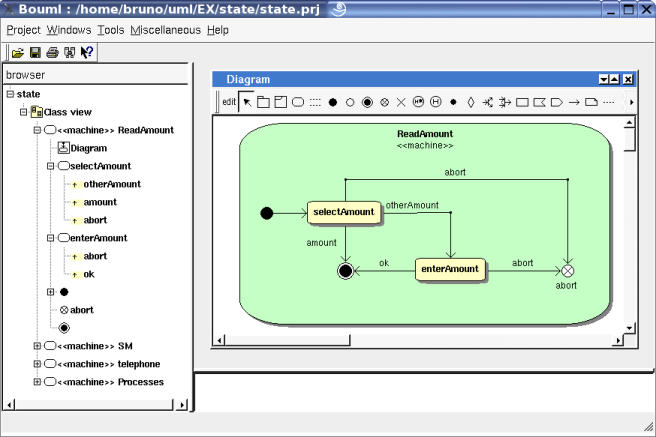Click the What's This help cursor icon
This screenshot has width=656, height=437.
pyautogui.click(x=86, y=52)
